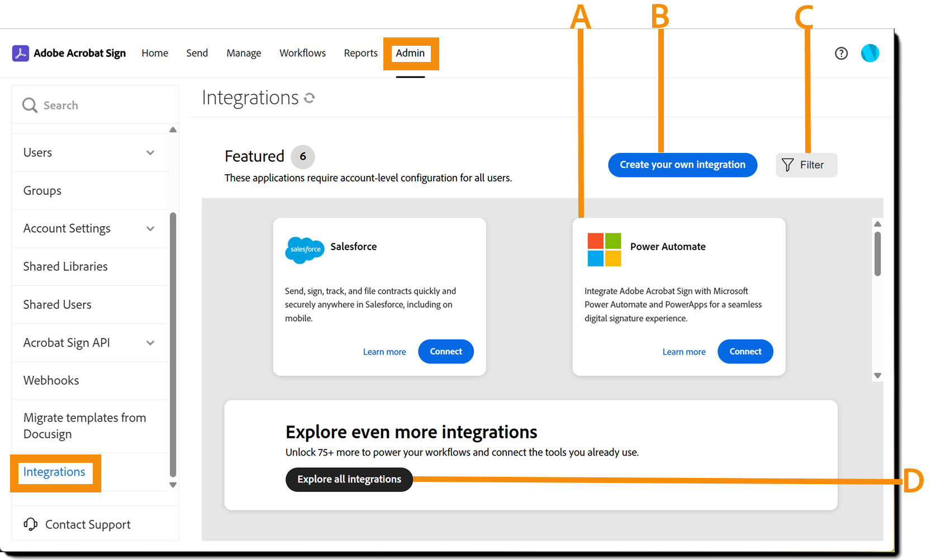Open the profile avatar menu
This screenshot has width=931, height=560.
coord(870,53)
